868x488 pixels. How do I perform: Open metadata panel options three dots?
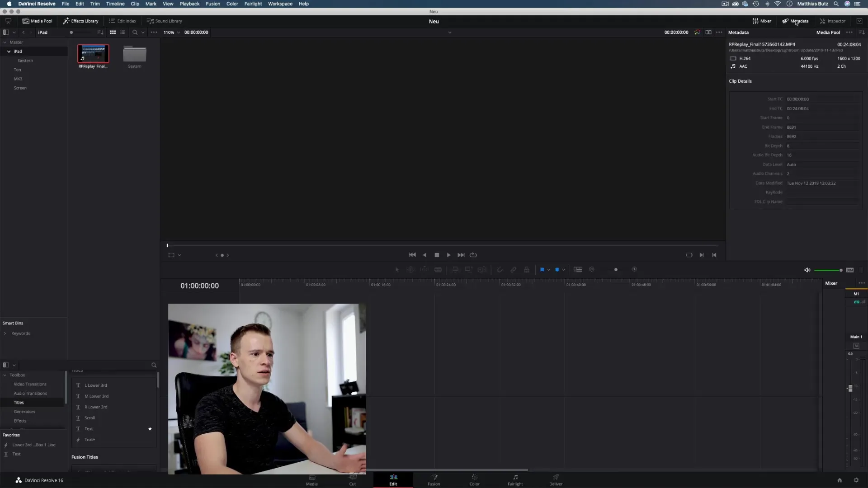point(849,32)
